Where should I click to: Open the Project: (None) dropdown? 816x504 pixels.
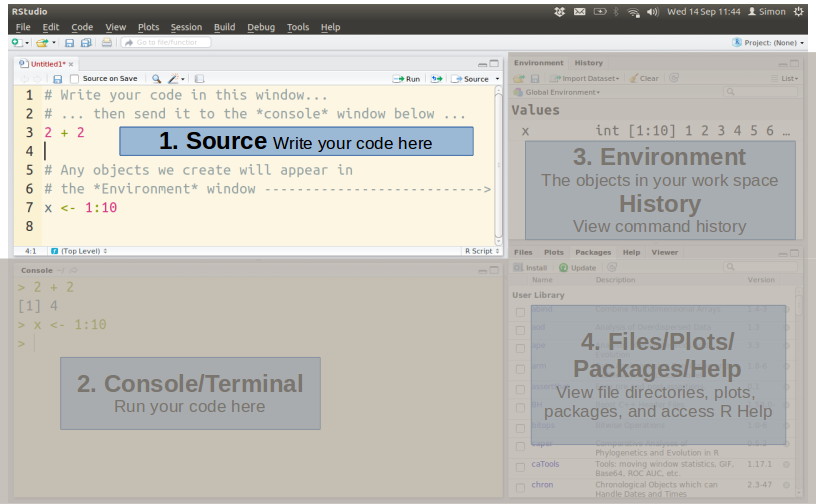pos(768,43)
